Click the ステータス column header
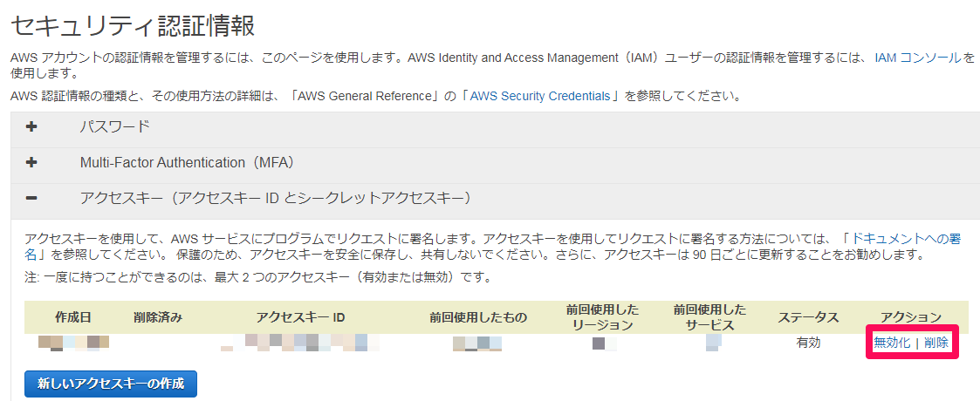The image size is (980, 401). pos(808,317)
